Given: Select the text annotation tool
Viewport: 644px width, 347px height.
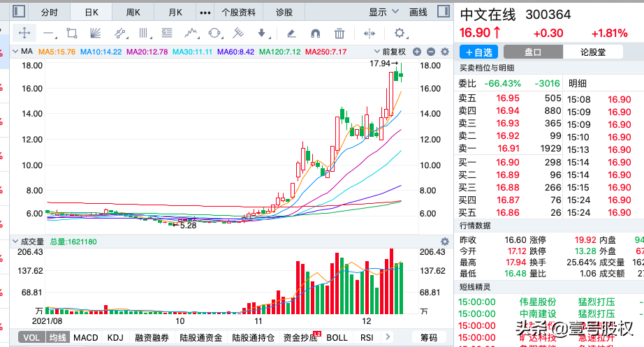Looking at the screenshot, I should (x=167, y=34).
